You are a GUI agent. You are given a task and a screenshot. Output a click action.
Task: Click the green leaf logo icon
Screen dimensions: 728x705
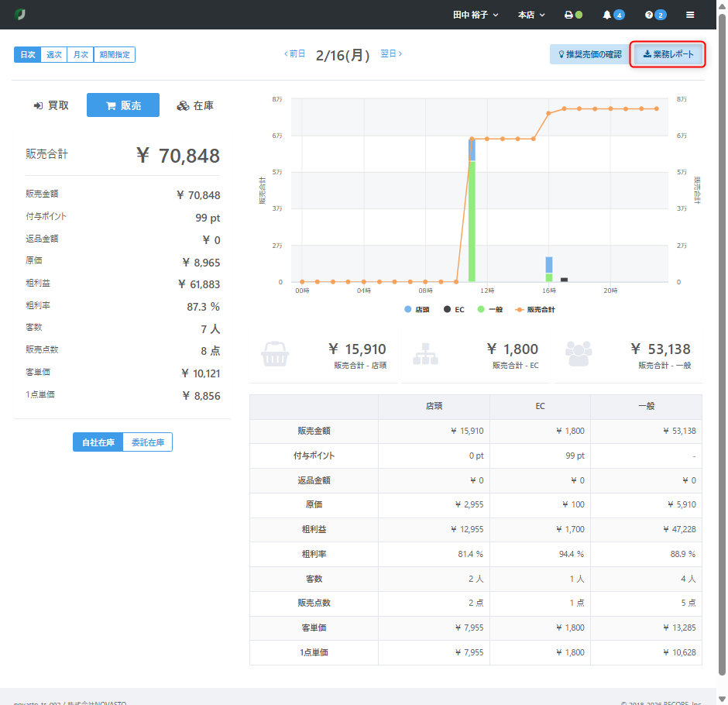[x=19, y=15]
